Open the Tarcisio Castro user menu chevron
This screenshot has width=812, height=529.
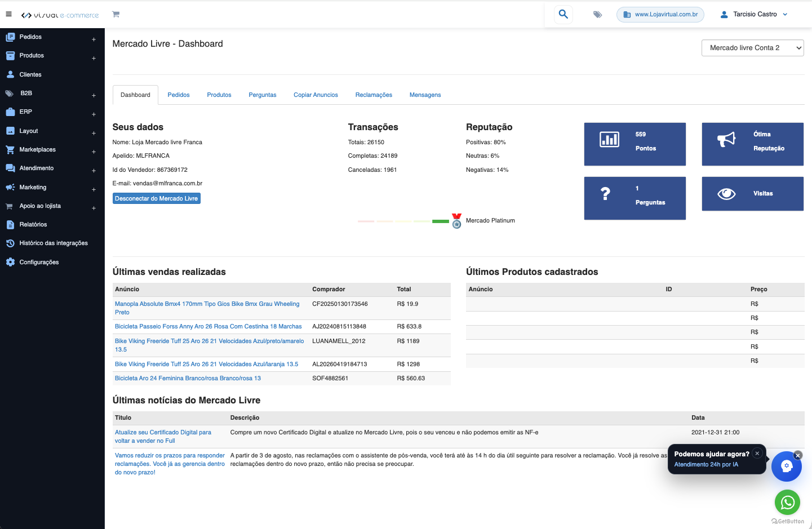tap(786, 15)
